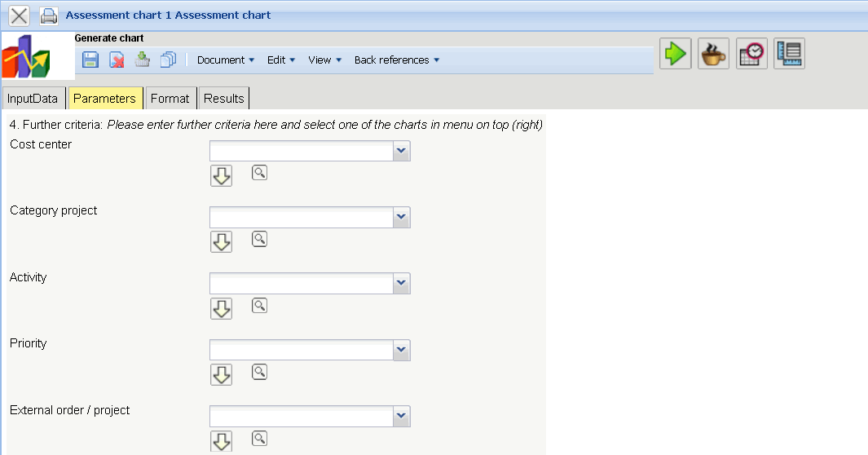Close the Assessment chart with X button
Screen dimensions: 868x455
coord(19,15)
